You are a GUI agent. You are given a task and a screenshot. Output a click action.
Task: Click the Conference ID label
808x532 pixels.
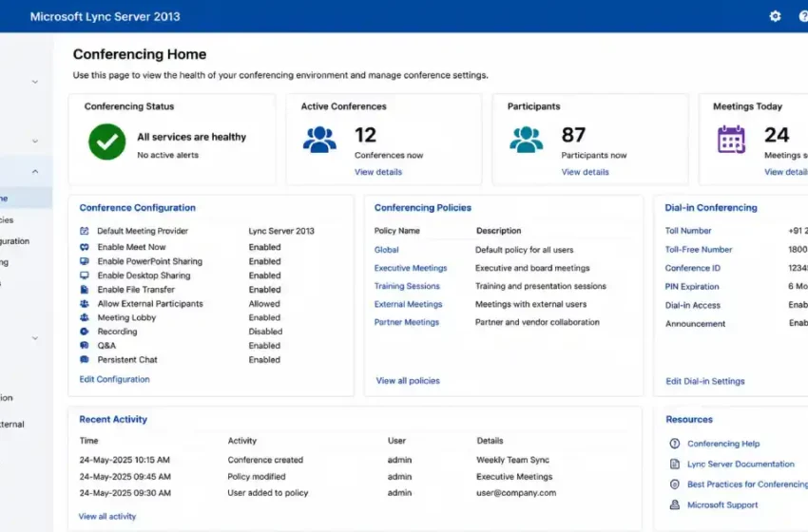coord(693,268)
